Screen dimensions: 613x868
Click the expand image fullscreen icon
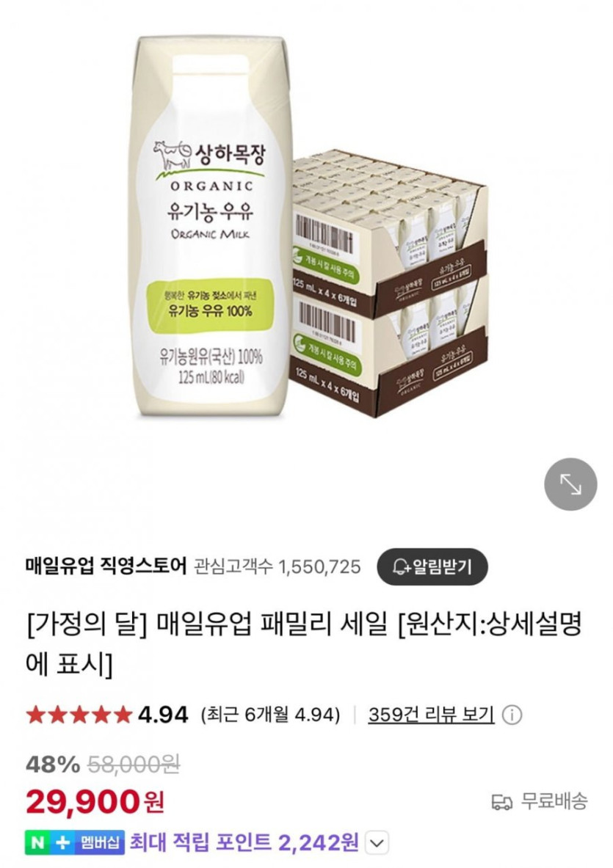(x=570, y=484)
